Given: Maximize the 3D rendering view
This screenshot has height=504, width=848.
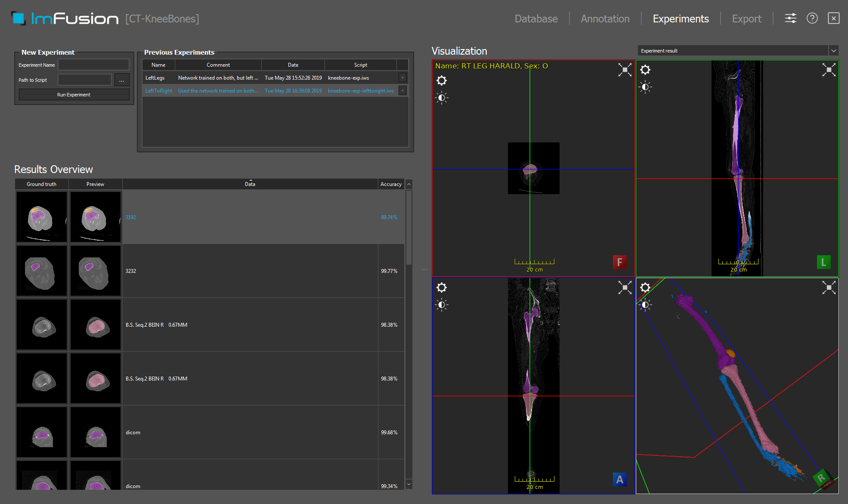Looking at the screenshot, I should pos(829,288).
